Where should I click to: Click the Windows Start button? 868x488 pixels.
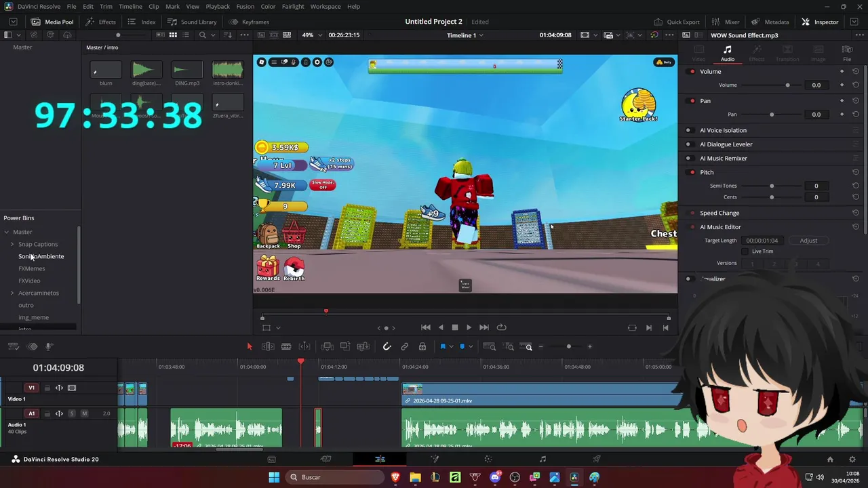pyautogui.click(x=274, y=477)
